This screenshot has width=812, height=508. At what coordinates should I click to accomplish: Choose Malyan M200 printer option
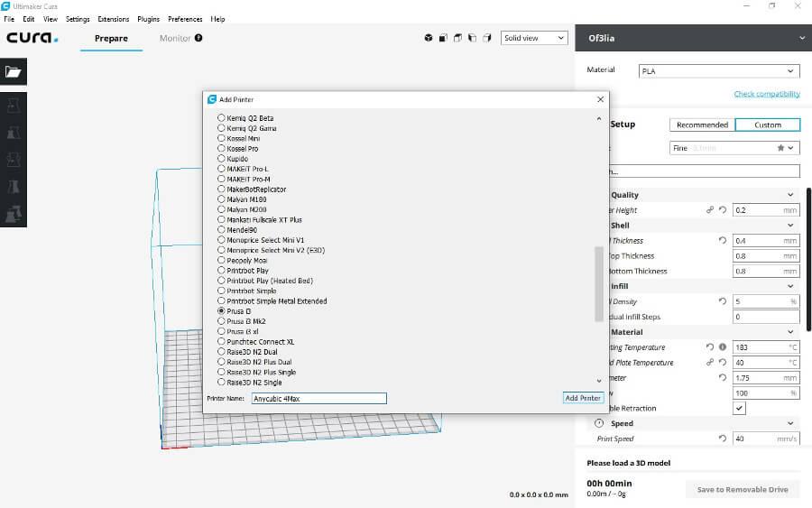222,209
